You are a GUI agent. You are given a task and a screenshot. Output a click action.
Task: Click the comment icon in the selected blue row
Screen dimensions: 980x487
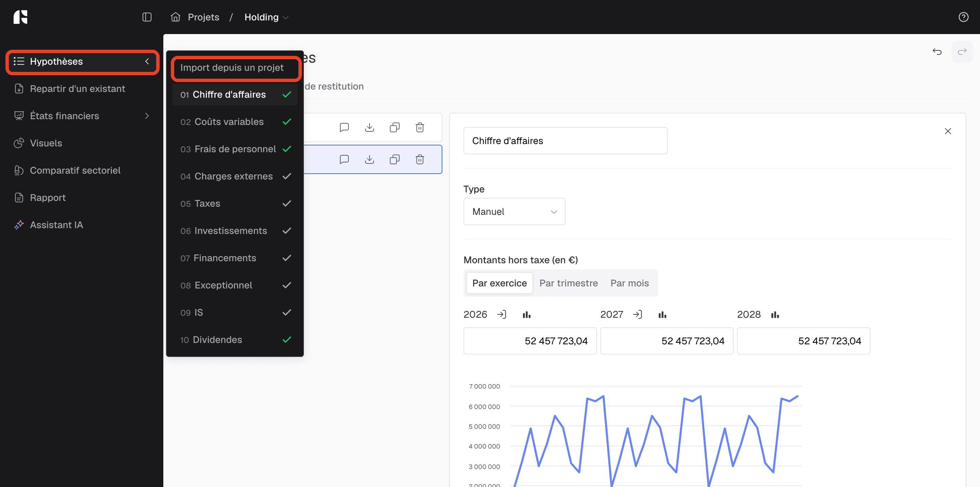[x=344, y=159]
